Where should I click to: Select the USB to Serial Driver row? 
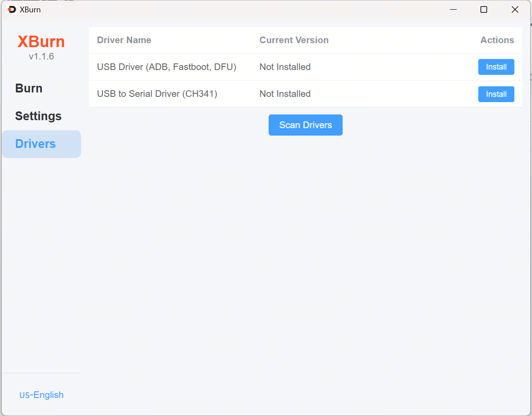157,94
